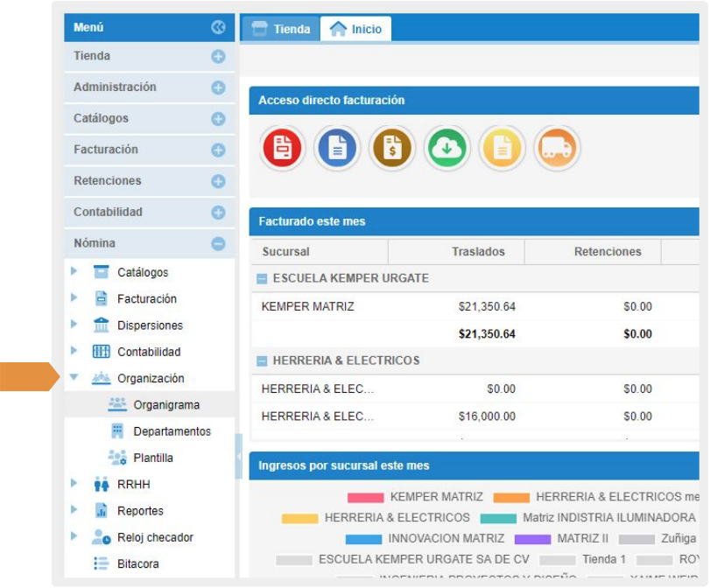This screenshot has width=710, height=588.
Task: Click the green cloud download icon
Action: (x=447, y=148)
